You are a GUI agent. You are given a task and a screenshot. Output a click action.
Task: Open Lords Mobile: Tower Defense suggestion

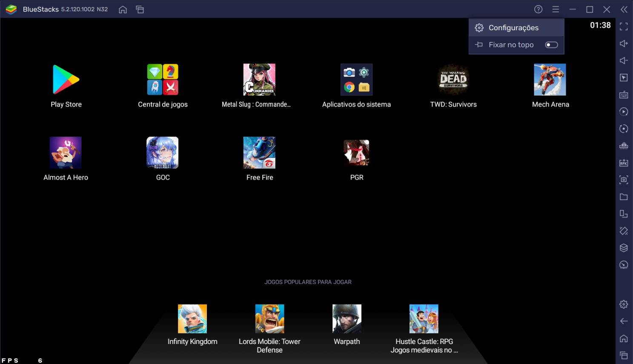click(269, 319)
